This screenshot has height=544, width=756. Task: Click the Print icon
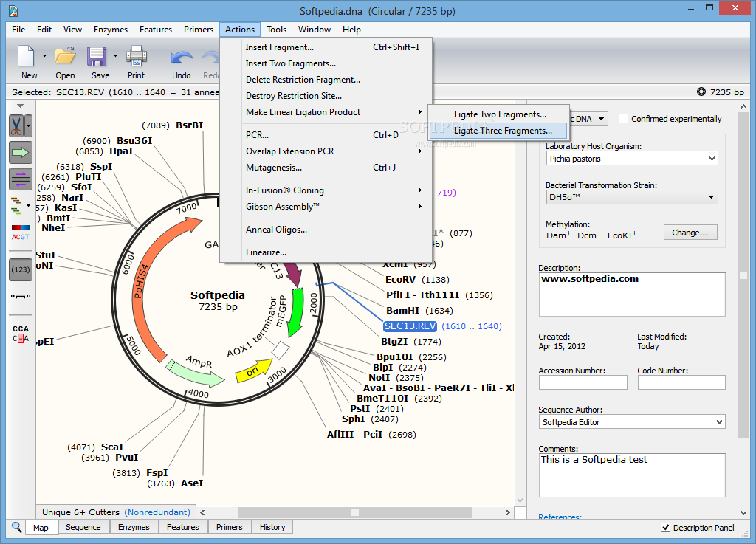pyautogui.click(x=137, y=56)
